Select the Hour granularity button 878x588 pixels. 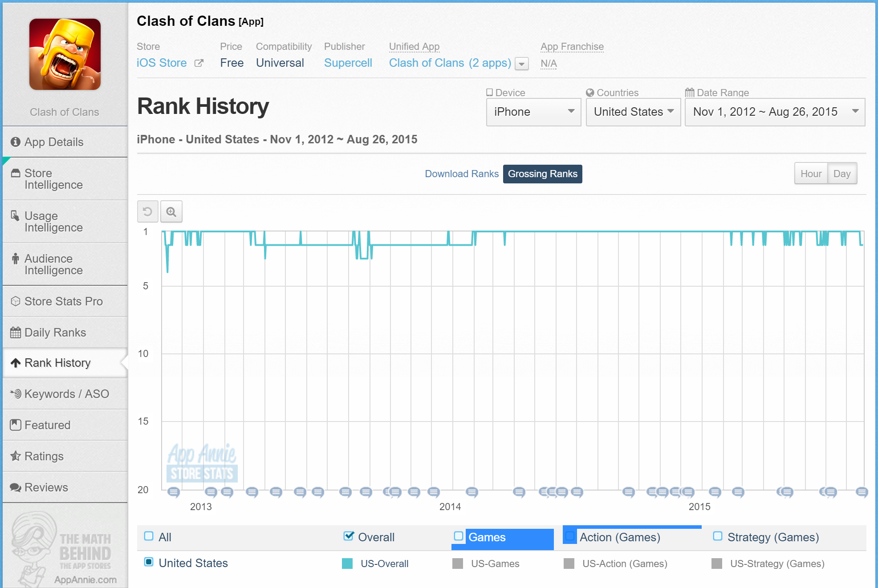point(811,174)
